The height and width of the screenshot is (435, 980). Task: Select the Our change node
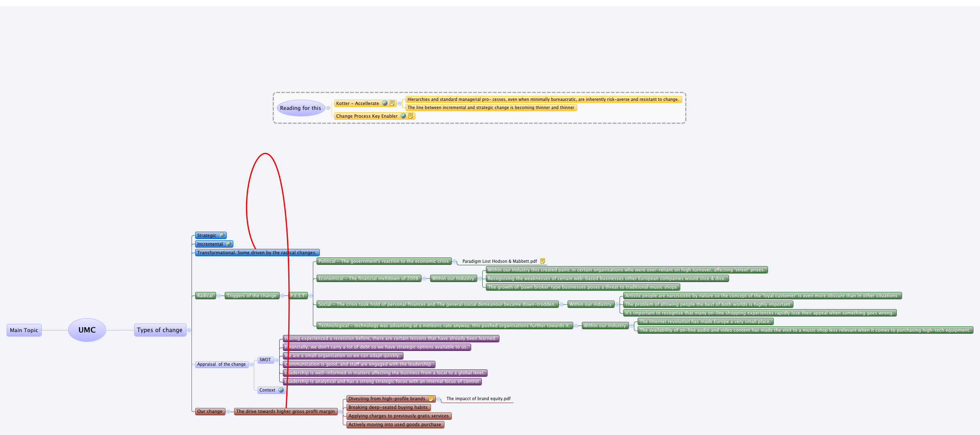point(210,411)
